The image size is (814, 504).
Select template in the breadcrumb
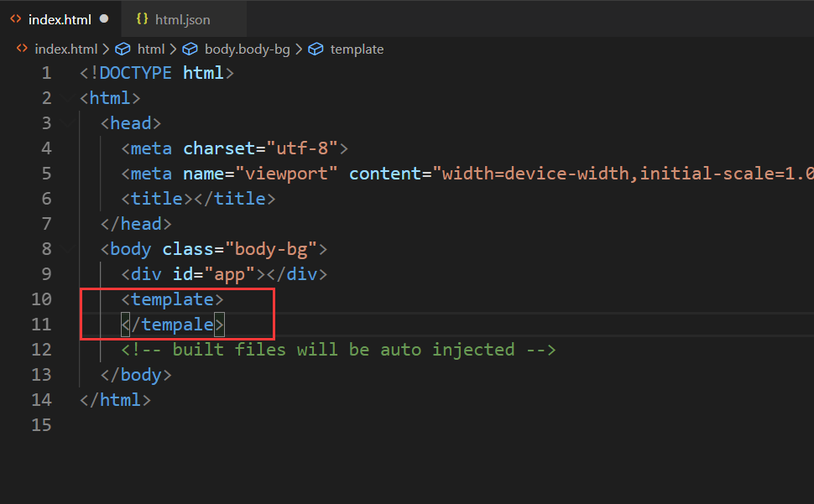pos(357,49)
